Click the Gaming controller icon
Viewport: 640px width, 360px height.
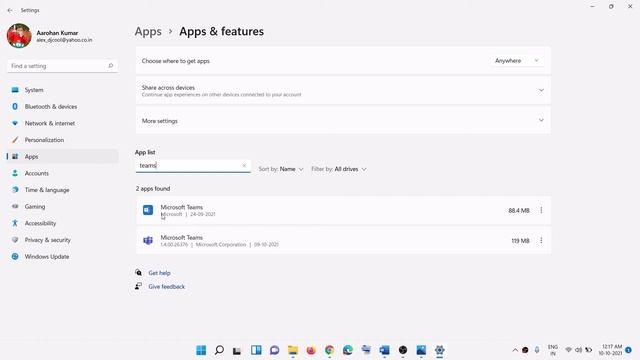click(x=15, y=207)
